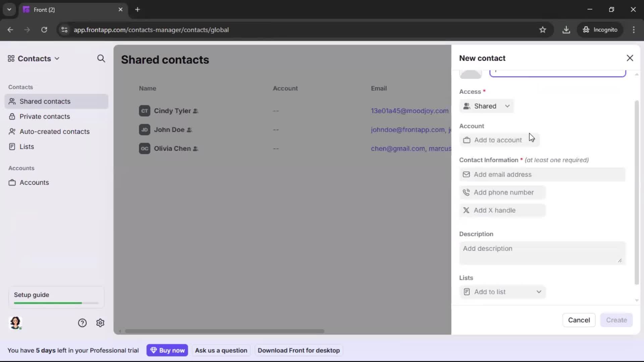Select the Private contacts lock icon

coord(12,116)
